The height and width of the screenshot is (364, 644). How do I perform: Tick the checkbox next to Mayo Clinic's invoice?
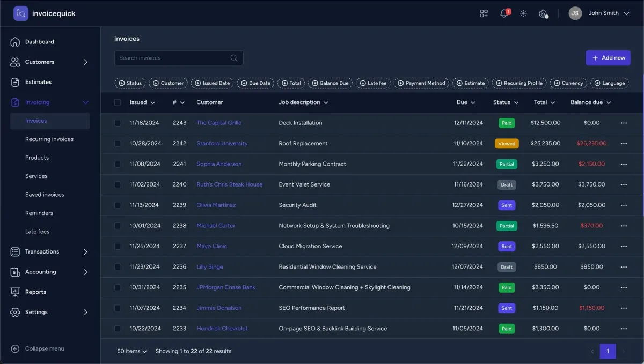(x=118, y=246)
